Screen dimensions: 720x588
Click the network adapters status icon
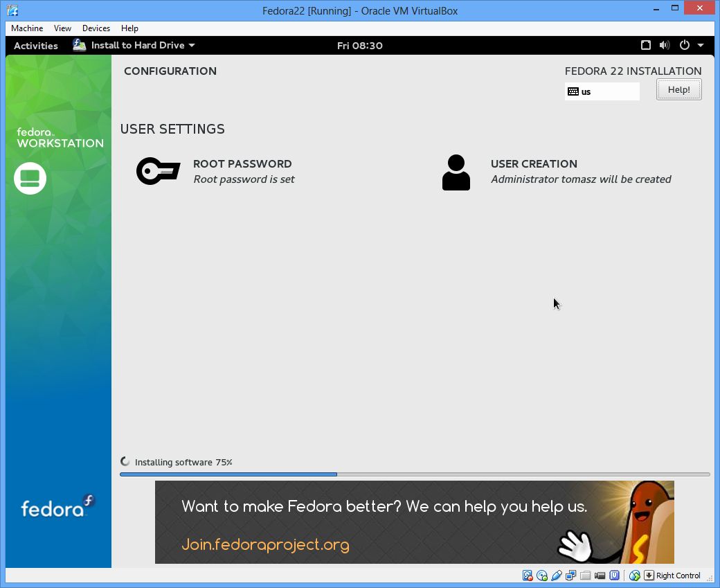[570, 575]
